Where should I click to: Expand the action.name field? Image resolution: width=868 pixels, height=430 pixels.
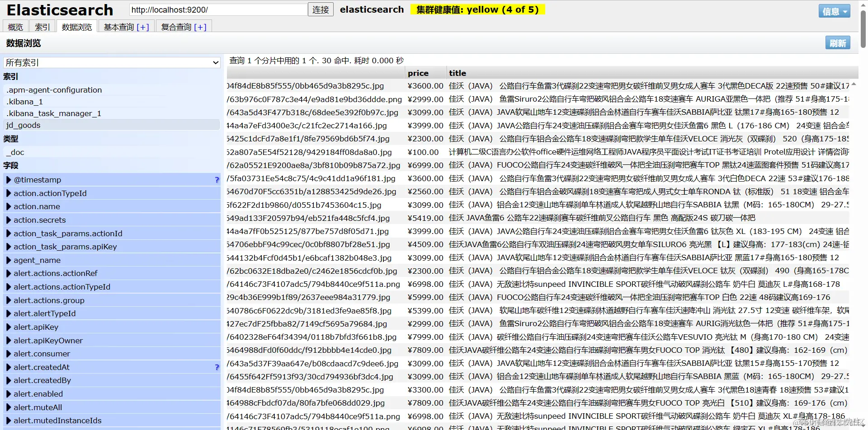coord(112,206)
